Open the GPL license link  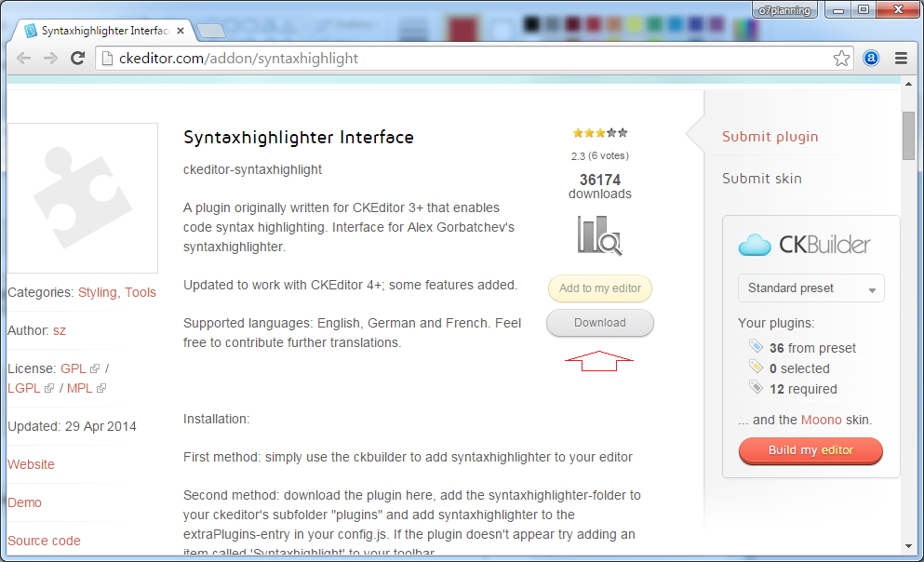pyautogui.click(x=74, y=368)
